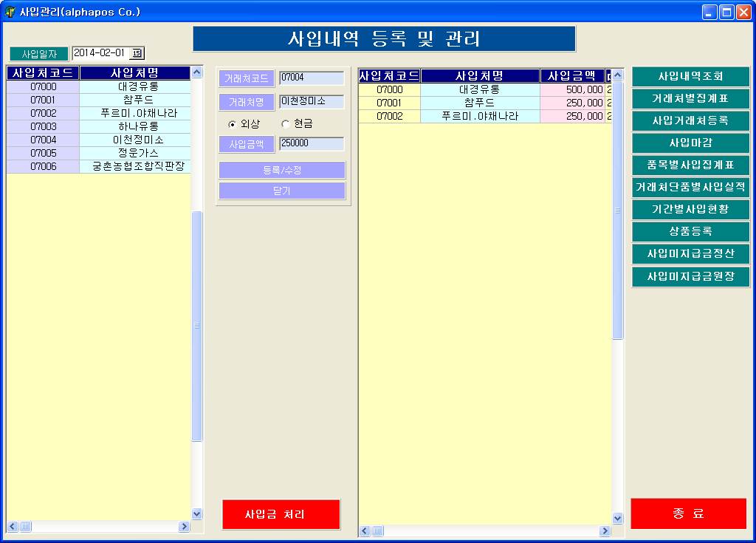Open 품목별사입집계표 from the side menu
The image size is (756, 543).
pyautogui.click(x=690, y=165)
